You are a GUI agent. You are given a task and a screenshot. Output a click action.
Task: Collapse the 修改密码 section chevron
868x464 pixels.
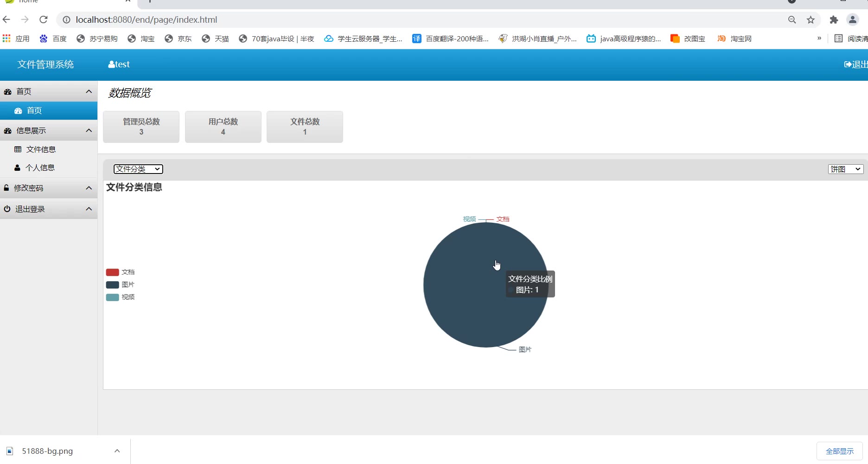(x=89, y=188)
